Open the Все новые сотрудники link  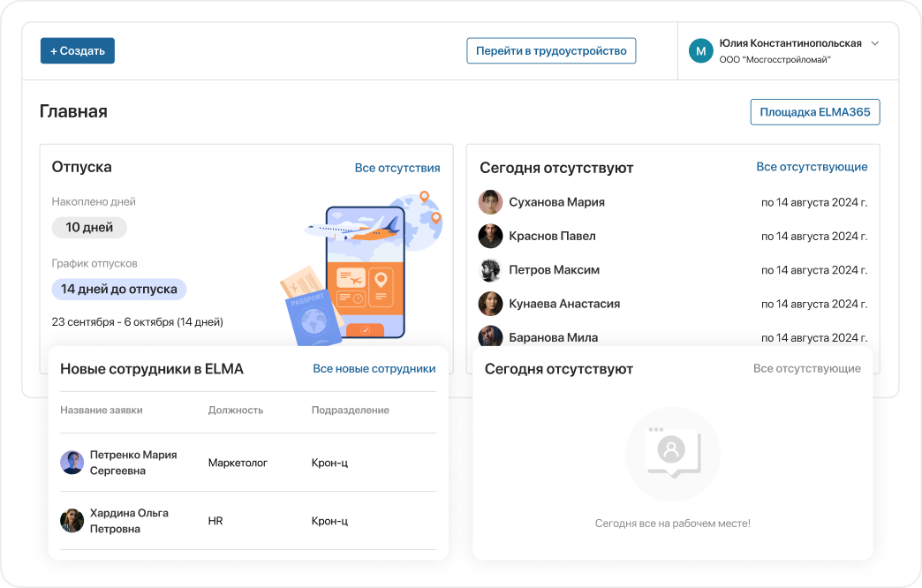coord(374,369)
